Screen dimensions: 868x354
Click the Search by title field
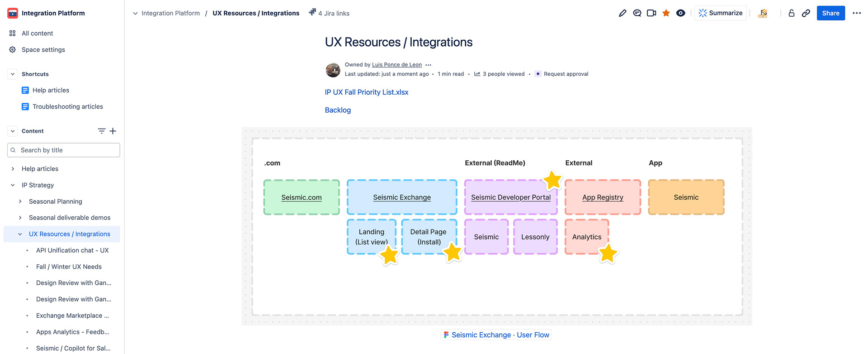[64, 150]
